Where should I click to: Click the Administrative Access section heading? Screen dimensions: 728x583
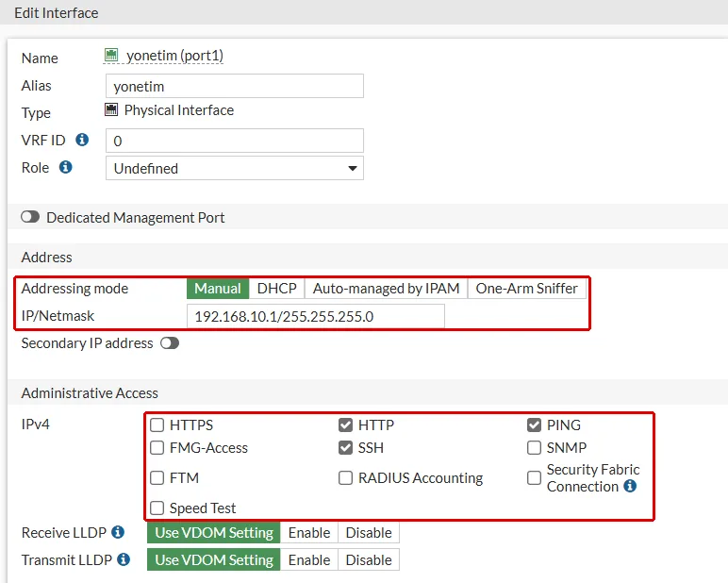click(x=90, y=393)
